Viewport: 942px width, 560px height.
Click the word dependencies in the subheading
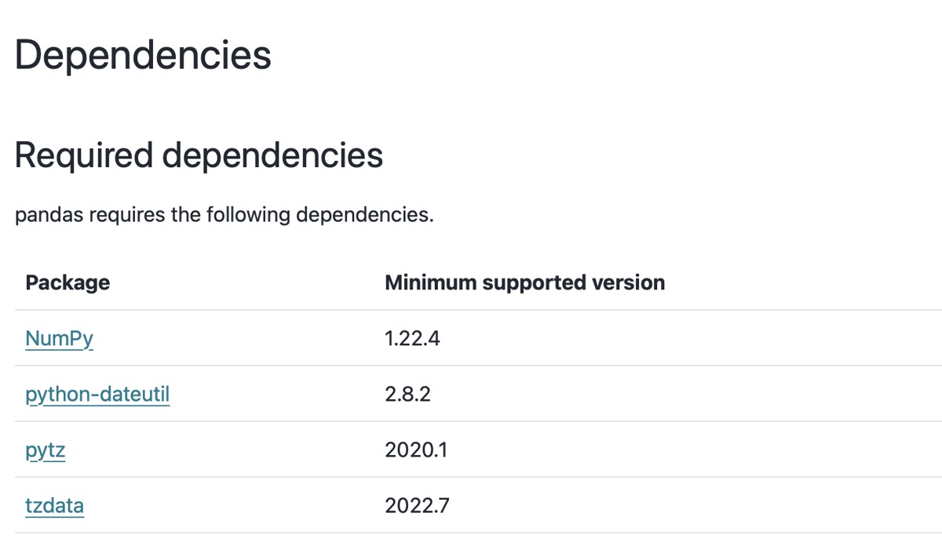point(272,155)
